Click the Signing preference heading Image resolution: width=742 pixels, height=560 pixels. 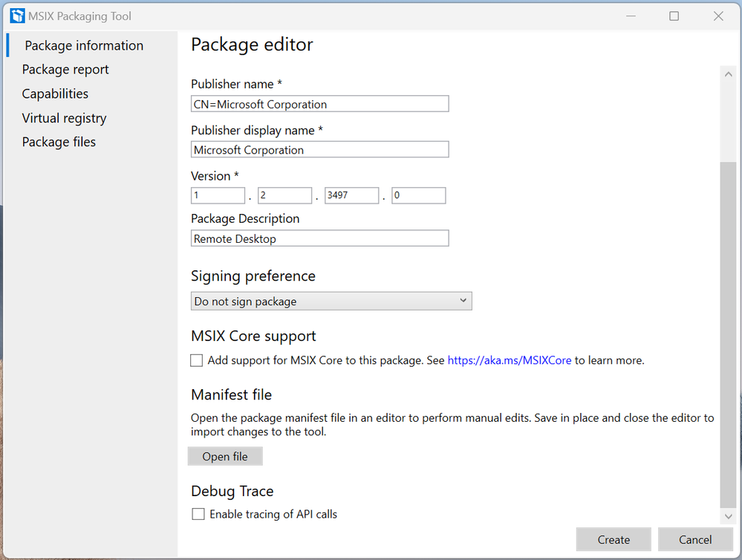pos(253,276)
